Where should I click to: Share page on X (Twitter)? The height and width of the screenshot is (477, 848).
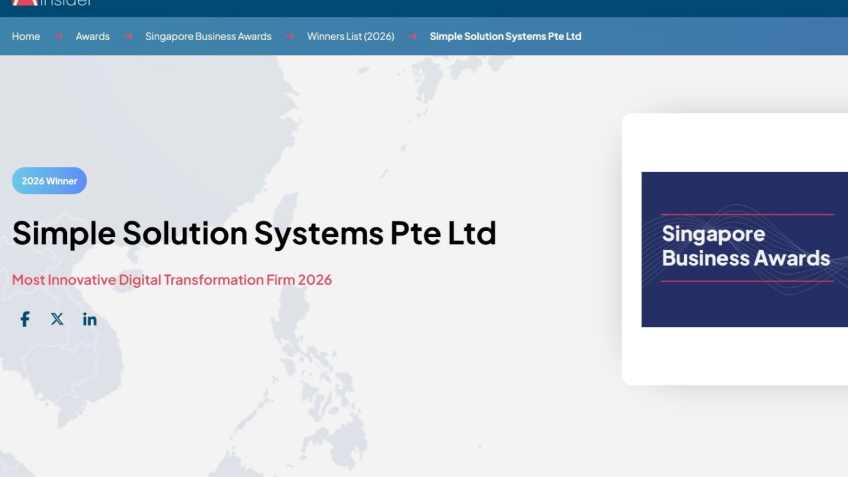[57, 319]
